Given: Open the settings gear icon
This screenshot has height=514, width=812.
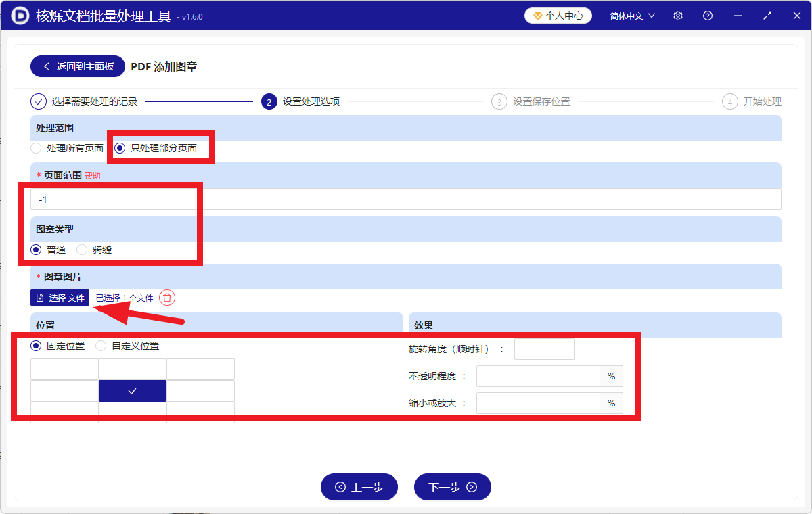Looking at the screenshot, I should point(677,15).
